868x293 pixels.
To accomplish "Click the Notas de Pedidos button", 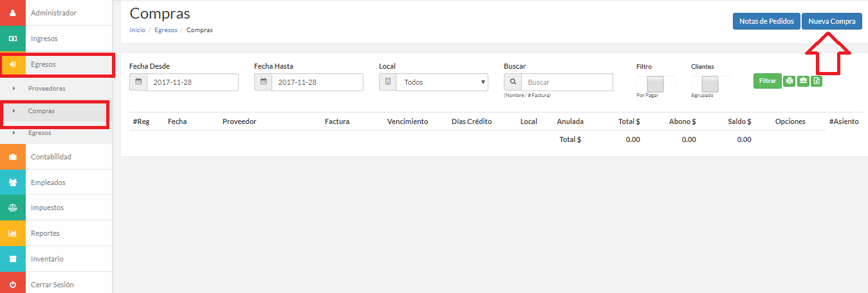I will tap(766, 21).
